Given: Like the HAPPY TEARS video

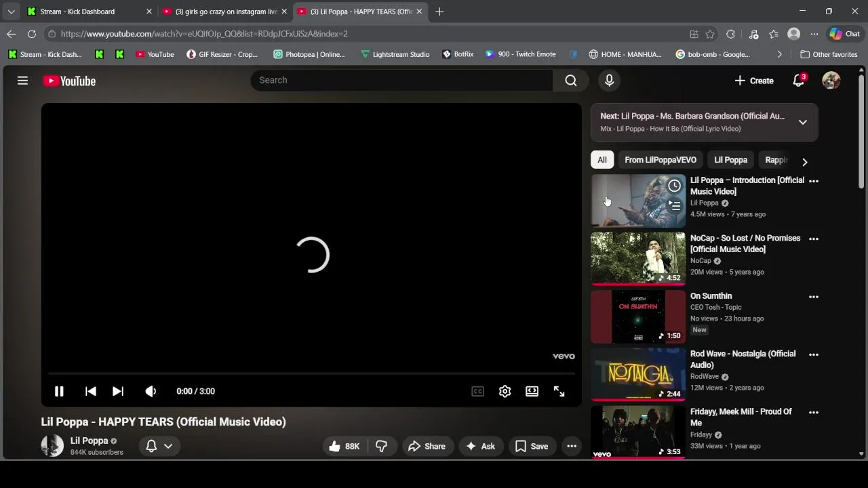Looking at the screenshot, I should click(x=344, y=446).
